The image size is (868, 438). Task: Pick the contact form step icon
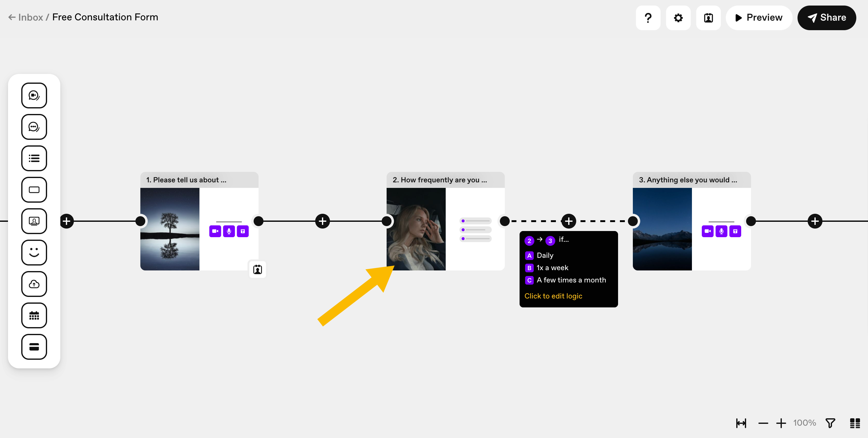coord(34,221)
